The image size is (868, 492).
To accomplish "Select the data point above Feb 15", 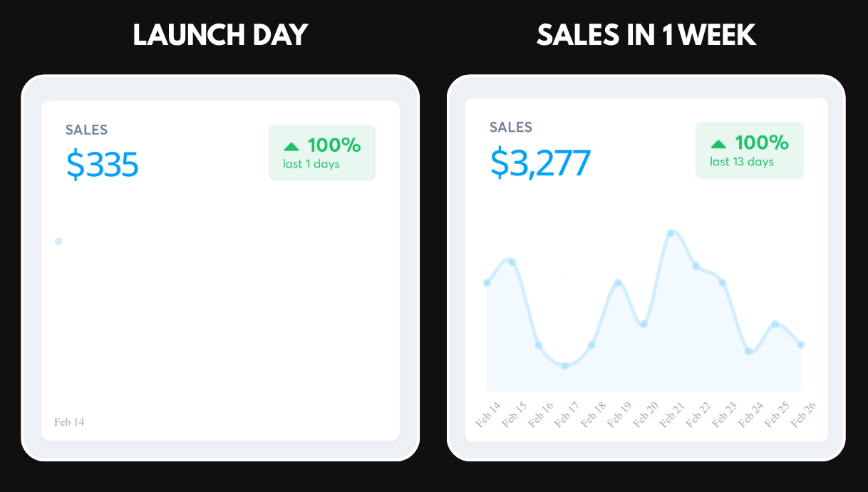I will (512, 262).
